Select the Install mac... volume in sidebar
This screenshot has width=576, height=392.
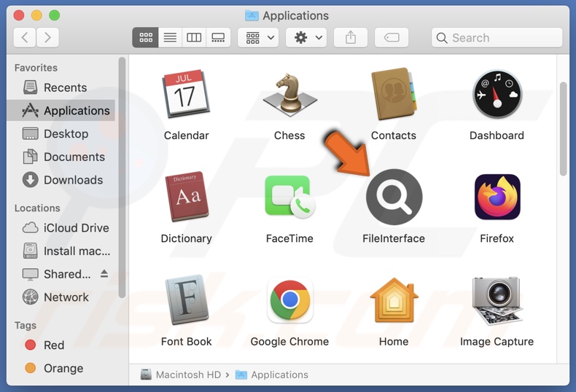61,251
